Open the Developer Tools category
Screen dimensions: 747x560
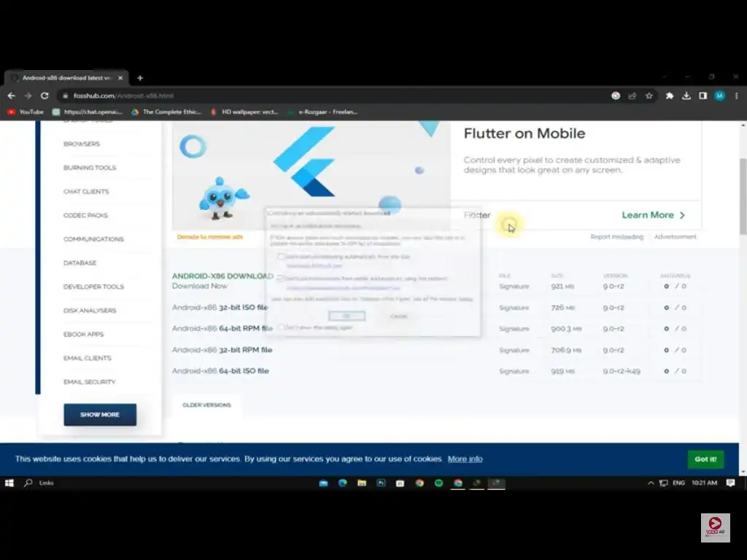93,287
